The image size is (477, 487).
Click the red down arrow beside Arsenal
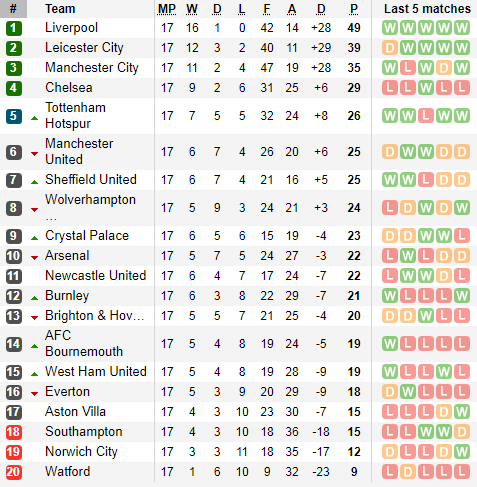coord(34,257)
